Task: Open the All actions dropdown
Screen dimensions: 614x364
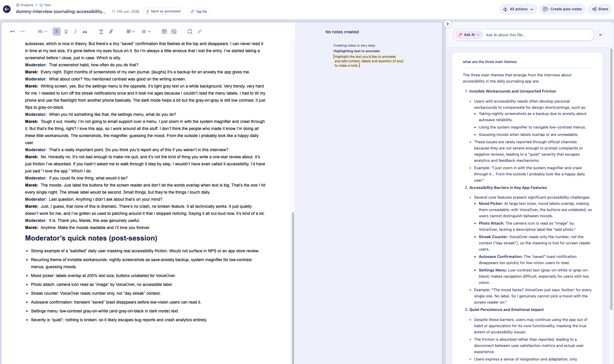Action: coord(518,9)
